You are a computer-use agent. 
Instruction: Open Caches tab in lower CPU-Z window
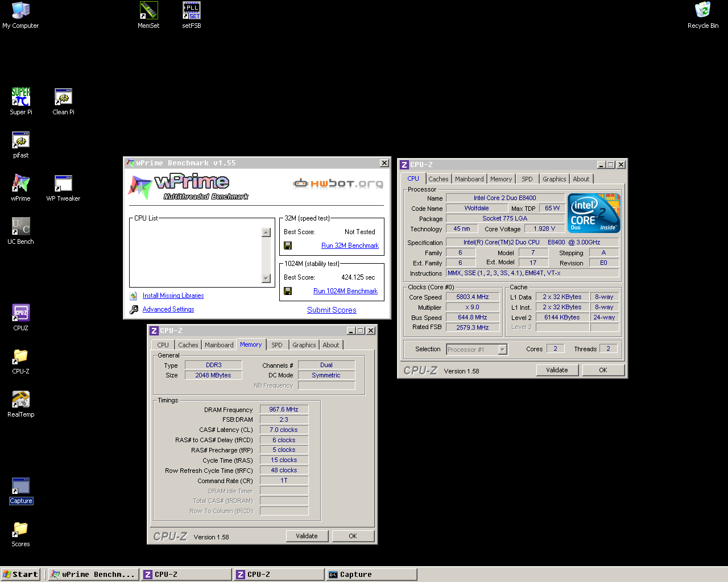click(x=188, y=345)
